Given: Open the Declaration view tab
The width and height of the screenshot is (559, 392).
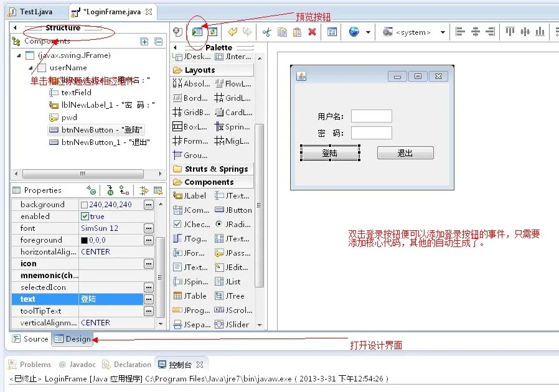Looking at the screenshot, I should click(126, 364).
